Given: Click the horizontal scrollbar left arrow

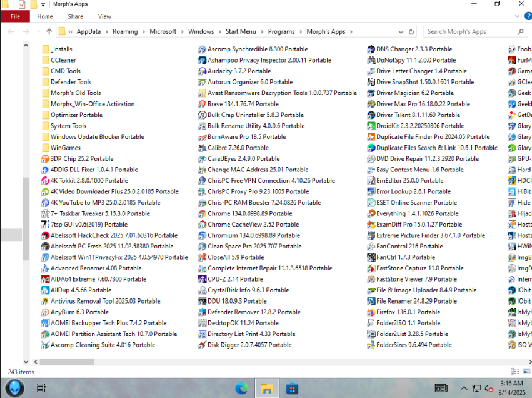Looking at the screenshot, I should [36, 362].
